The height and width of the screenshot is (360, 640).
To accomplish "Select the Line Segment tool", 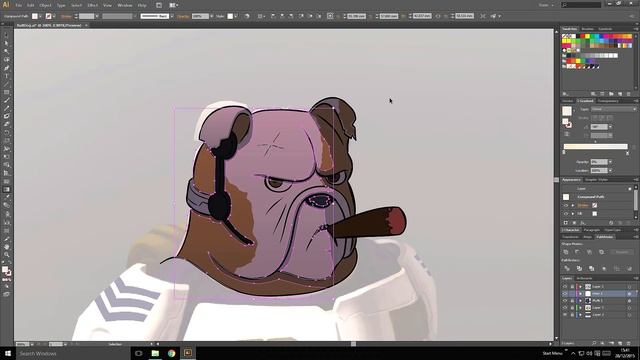I will (x=7, y=84).
